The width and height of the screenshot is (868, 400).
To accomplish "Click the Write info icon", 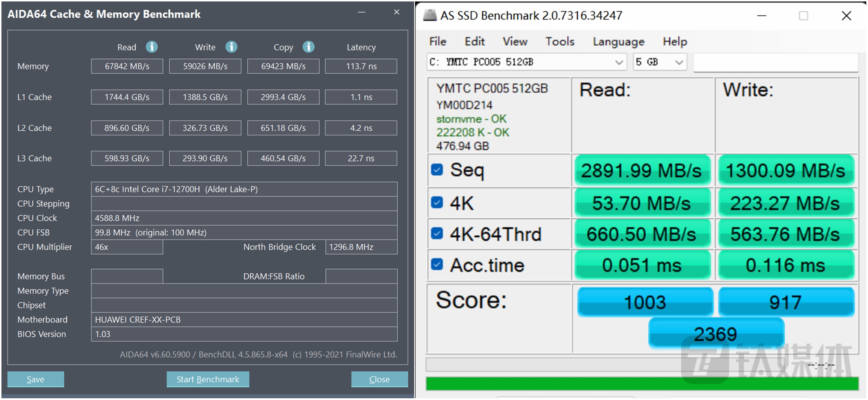I will (x=231, y=47).
